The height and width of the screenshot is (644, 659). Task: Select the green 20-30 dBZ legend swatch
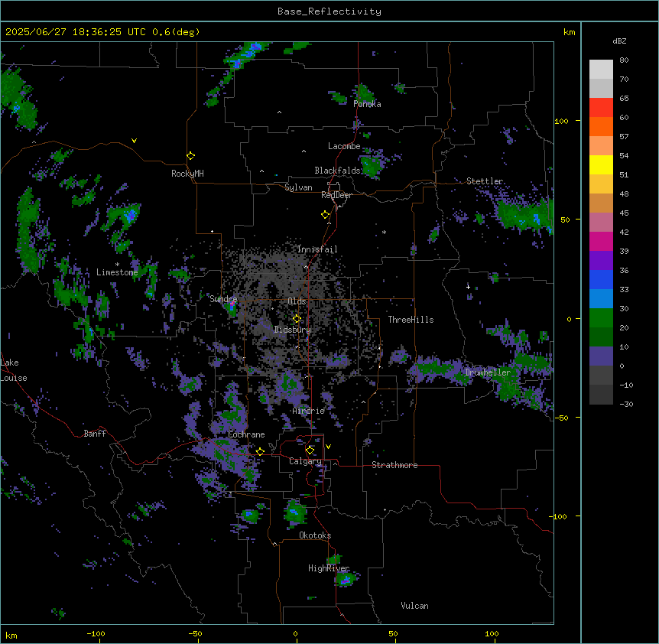[x=601, y=318]
